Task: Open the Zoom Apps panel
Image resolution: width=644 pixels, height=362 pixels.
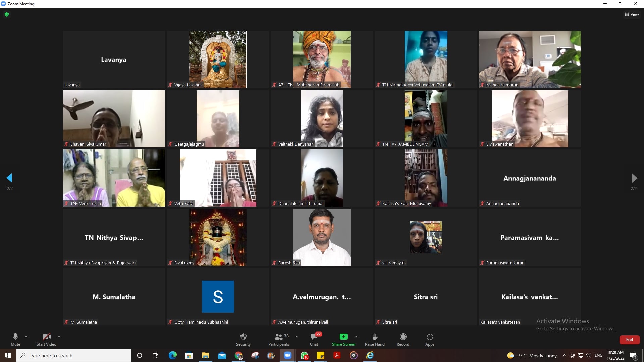Action: [x=430, y=337]
